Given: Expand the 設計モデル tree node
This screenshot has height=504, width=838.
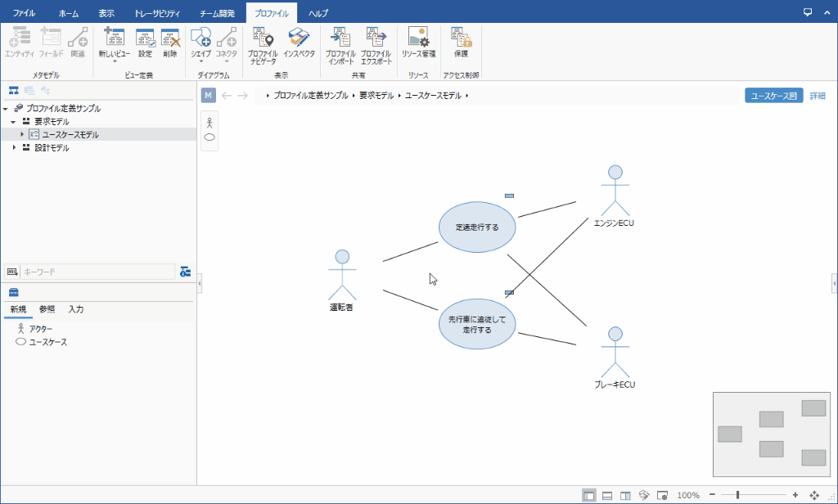Looking at the screenshot, I should [x=14, y=148].
